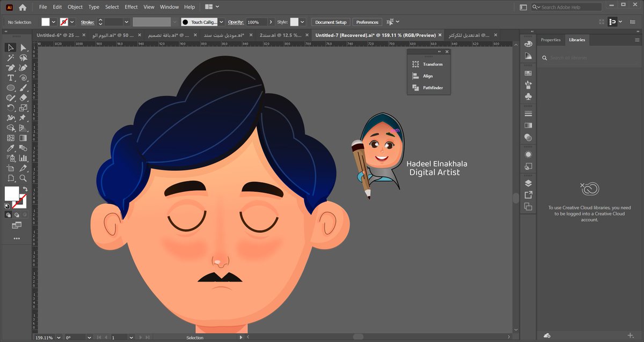Screen dimensions: 644x342
Task: Select the Pen tool
Action: click(11, 68)
